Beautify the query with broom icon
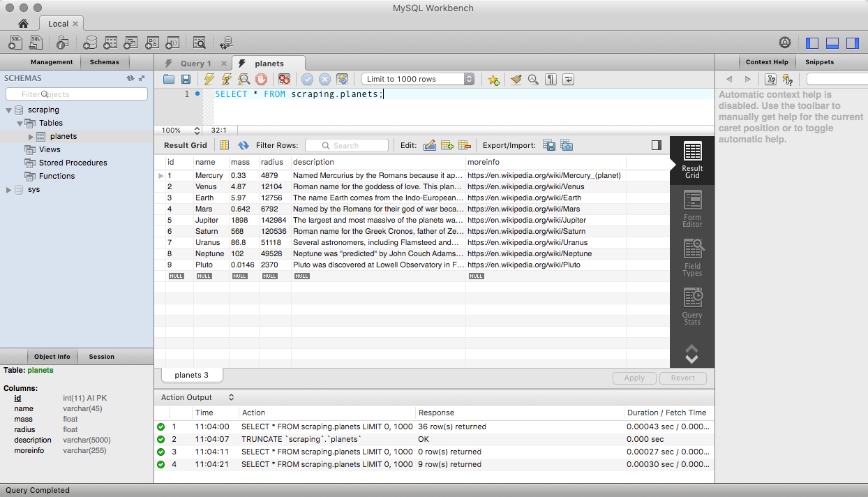 click(516, 80)
